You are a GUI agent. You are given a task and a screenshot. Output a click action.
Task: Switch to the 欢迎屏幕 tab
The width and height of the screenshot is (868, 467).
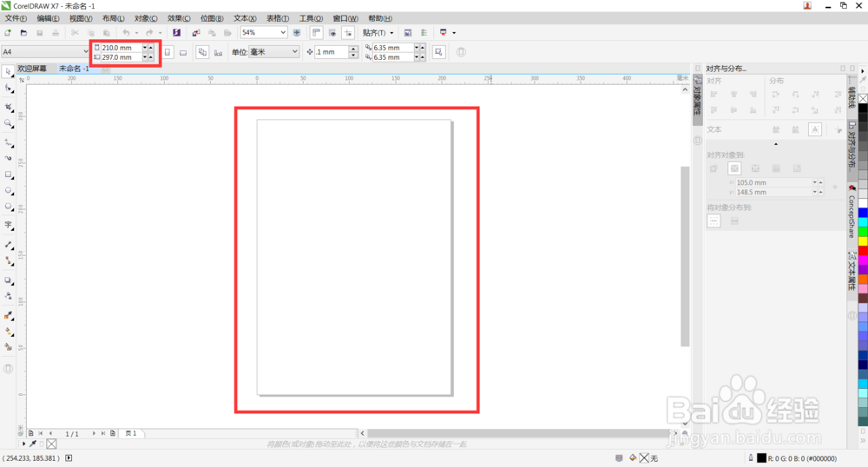point(32,69)
